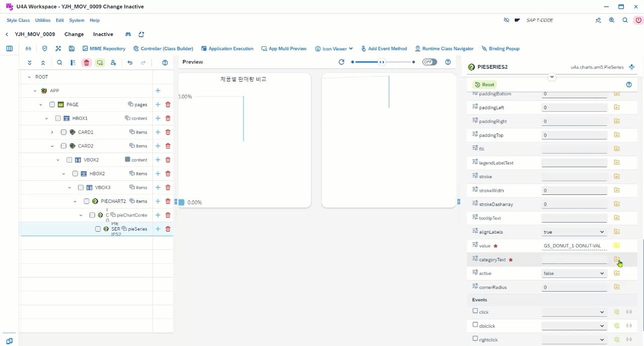The image size is (644, 346).
Task: Click the strokeWidth input field
Action: pos(574,190)
